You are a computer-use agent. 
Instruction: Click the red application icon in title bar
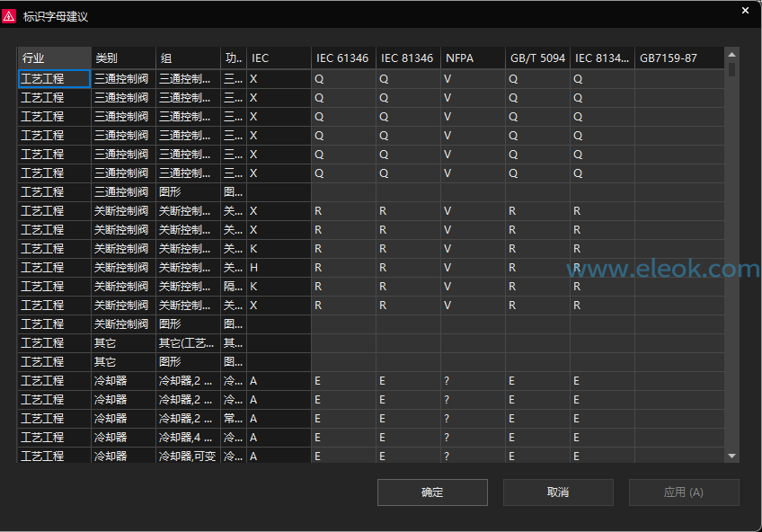click(9, 16)
